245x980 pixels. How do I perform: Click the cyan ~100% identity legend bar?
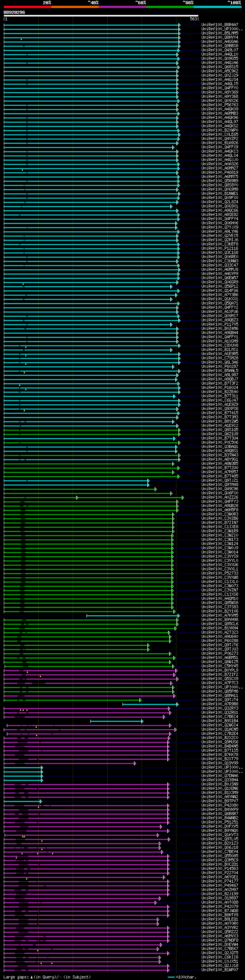coord(217,7)
